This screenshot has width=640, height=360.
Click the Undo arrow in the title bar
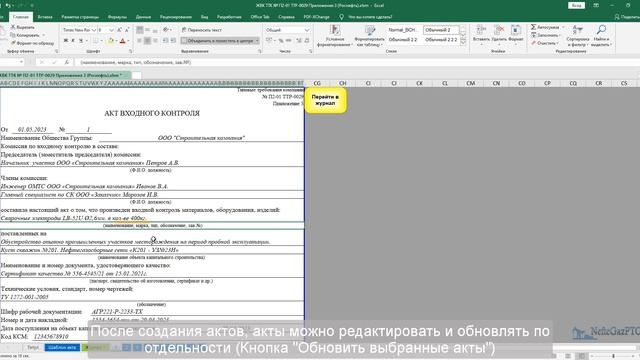tap(8, 6)
